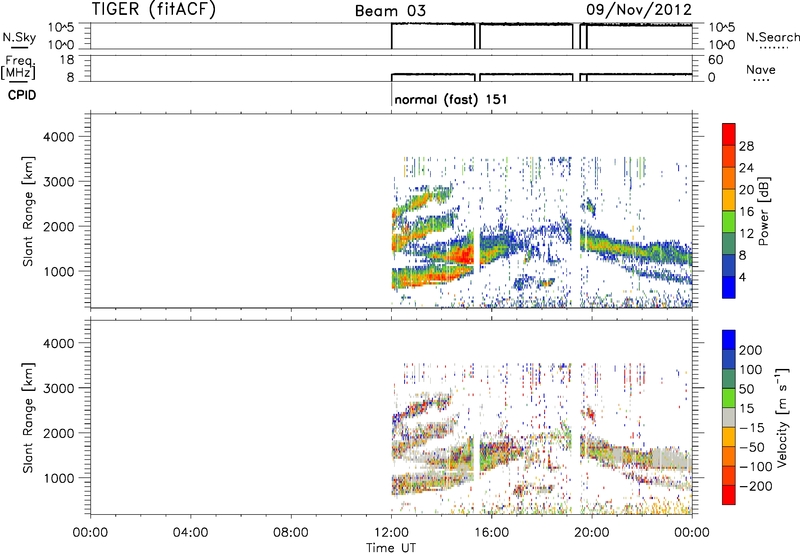
Task: Click the 28 label on Power colorbar
Action: 746,146
